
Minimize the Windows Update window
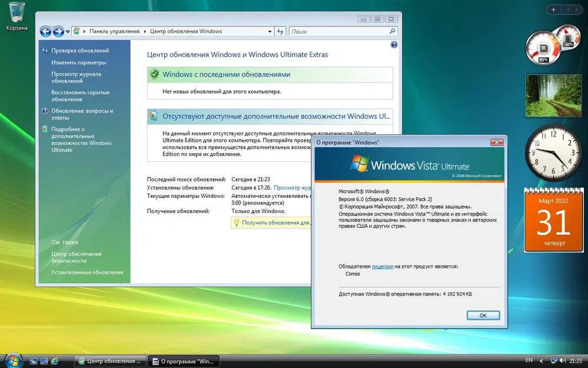pyautogui.click(x=363, y=19)
